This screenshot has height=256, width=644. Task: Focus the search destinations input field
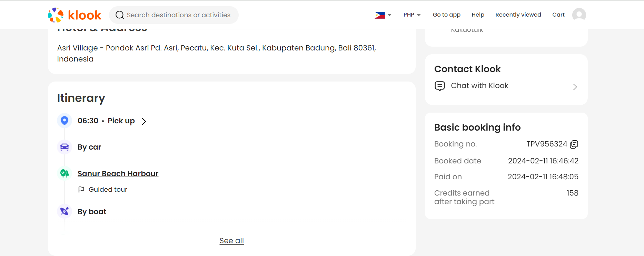click(179, 15)
